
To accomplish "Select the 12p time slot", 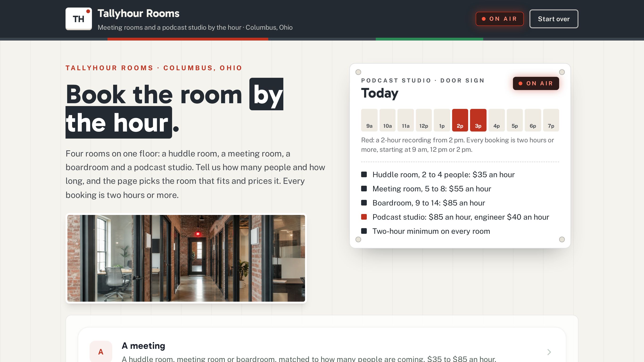I will 424,120.
